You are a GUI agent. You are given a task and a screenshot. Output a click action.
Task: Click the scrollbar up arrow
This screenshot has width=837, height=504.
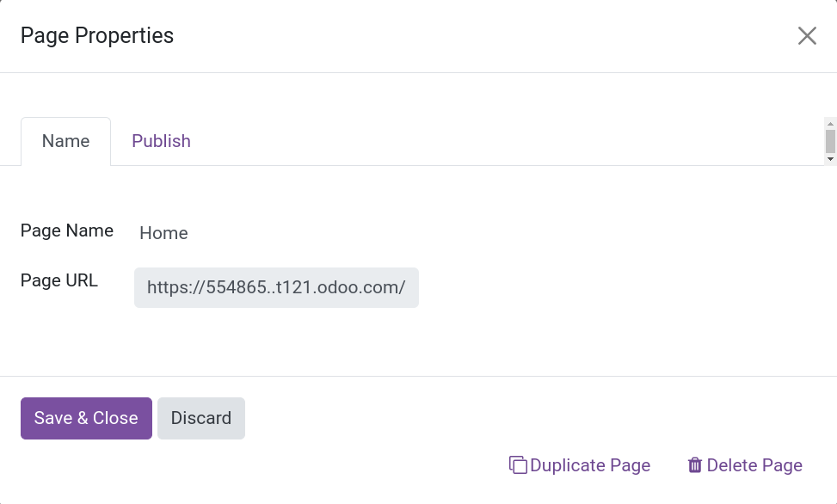click(830, 124)
